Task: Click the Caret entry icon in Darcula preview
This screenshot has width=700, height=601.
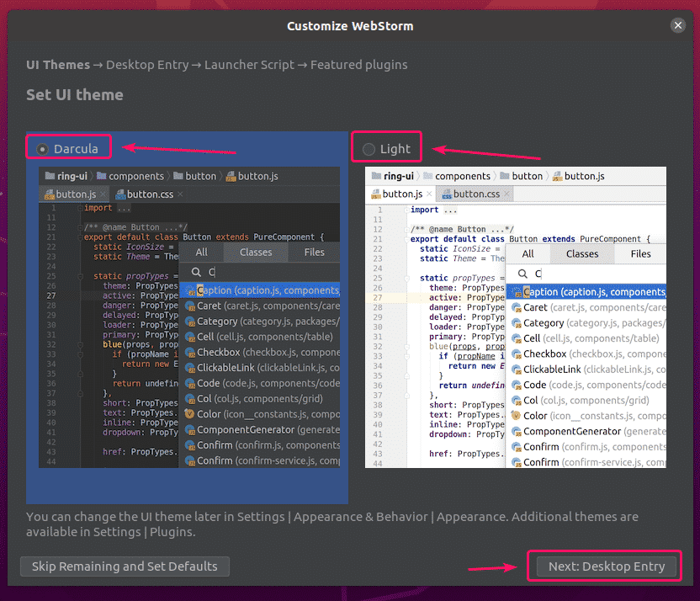Action: pos(190,306)
